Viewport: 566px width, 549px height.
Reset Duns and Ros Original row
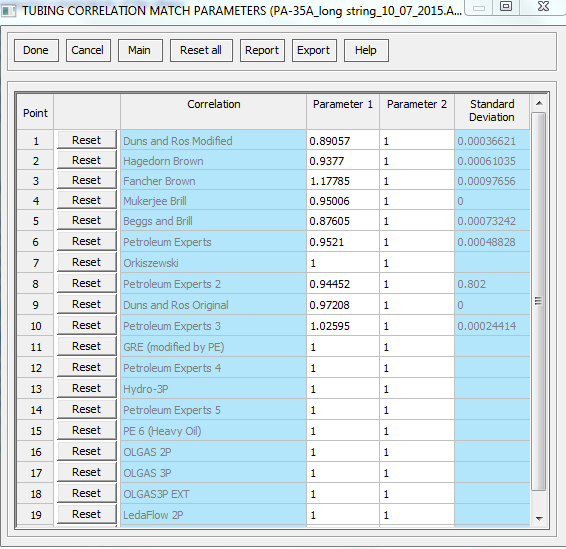coord(87,304)
